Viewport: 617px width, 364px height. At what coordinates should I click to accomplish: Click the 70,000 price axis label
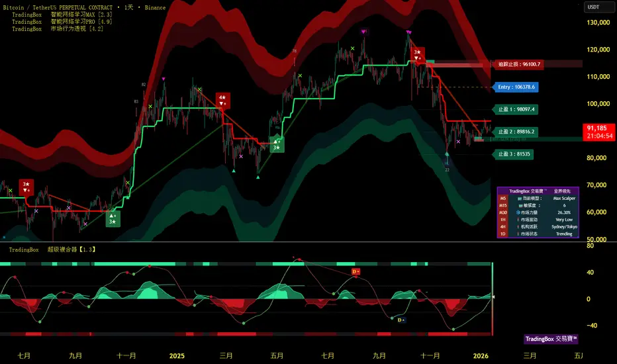[x=596, y=185]
